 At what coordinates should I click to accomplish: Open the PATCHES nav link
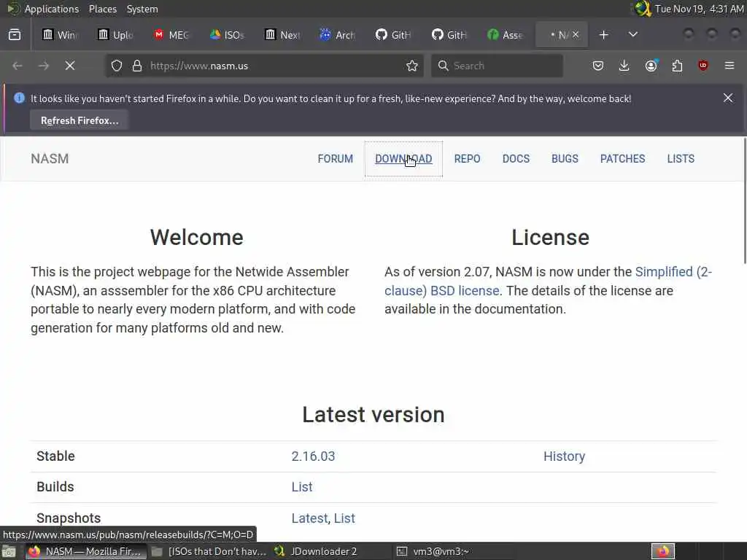pos(622,158)
